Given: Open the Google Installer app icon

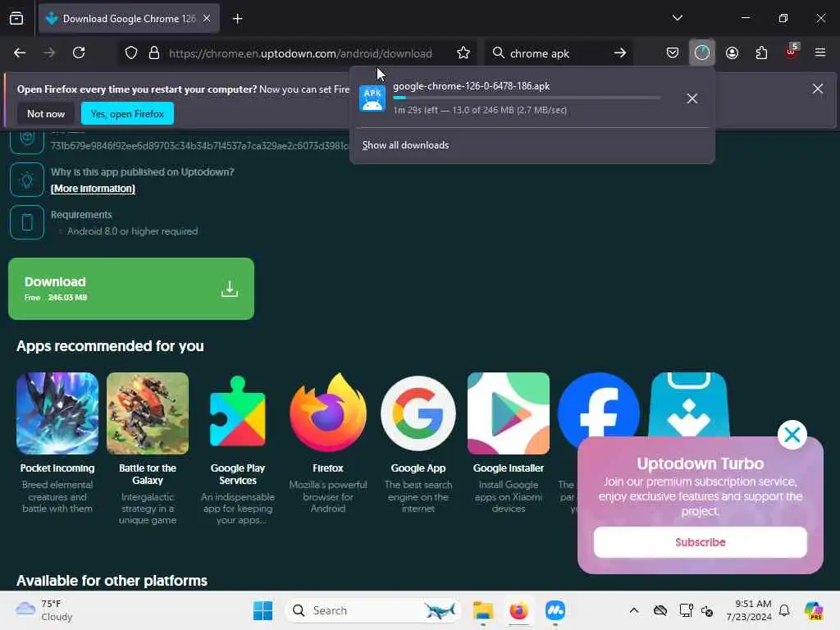Looking at the screenshot, I should click(509, 413).
